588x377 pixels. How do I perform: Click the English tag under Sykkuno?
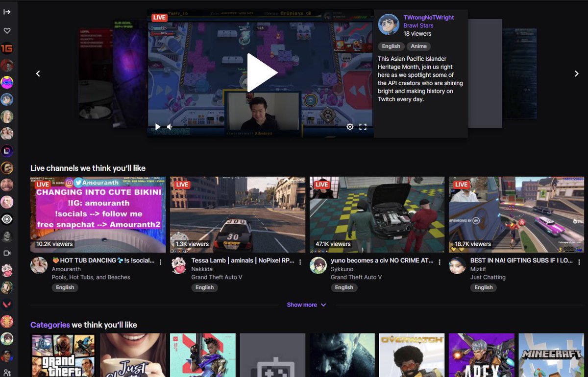pos(344,287)
